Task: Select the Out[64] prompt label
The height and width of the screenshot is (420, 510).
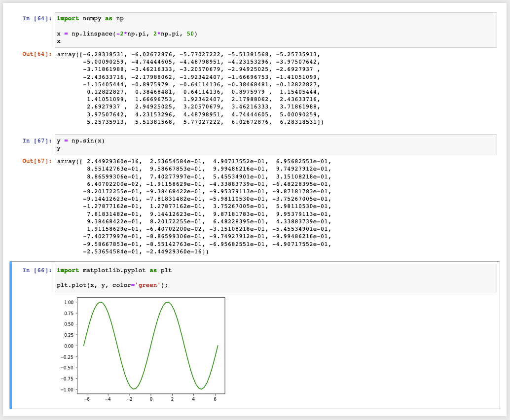Action: 37,54
